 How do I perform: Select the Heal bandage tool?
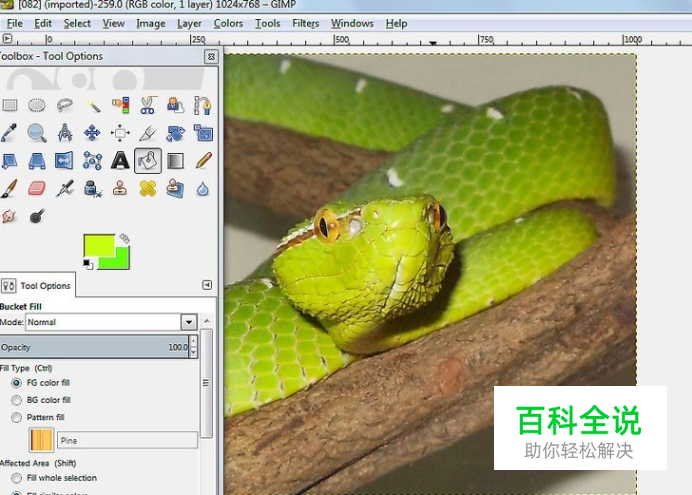click(148, 189)
